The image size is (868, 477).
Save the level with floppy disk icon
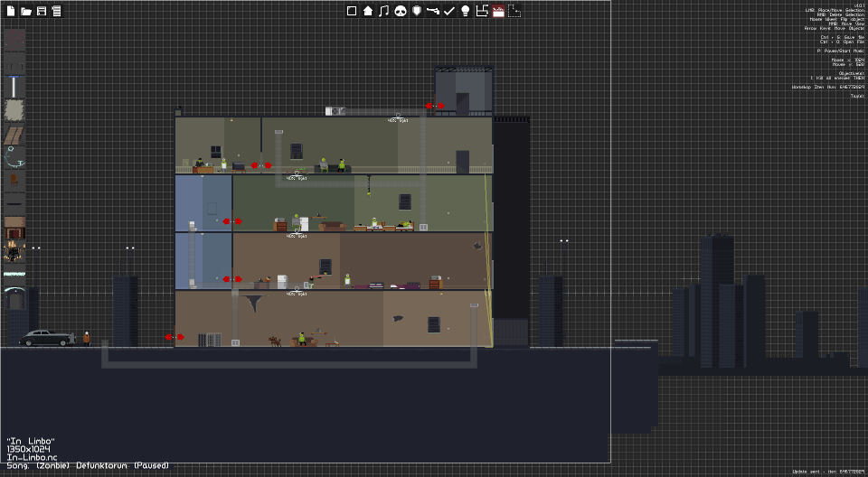tap(42, 11)
